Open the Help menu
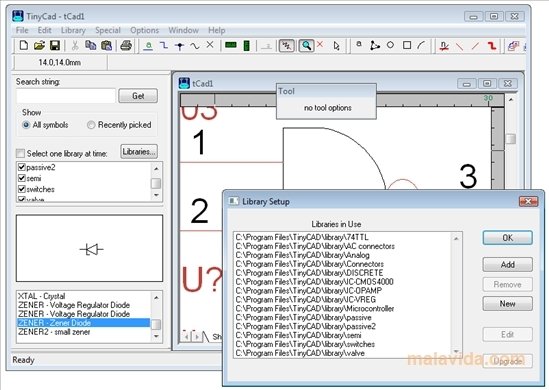The width and height of the screenshot is (549, 390). (x=216, y=30)
